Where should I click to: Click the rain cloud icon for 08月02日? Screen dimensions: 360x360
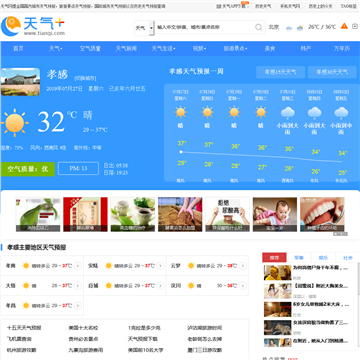coord(341,113)
